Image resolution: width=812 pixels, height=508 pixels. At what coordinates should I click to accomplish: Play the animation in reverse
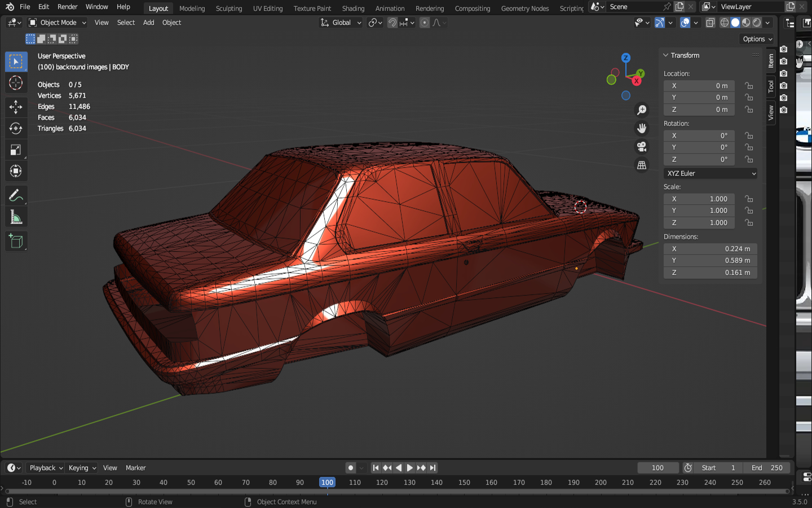[x=399, y=468]
